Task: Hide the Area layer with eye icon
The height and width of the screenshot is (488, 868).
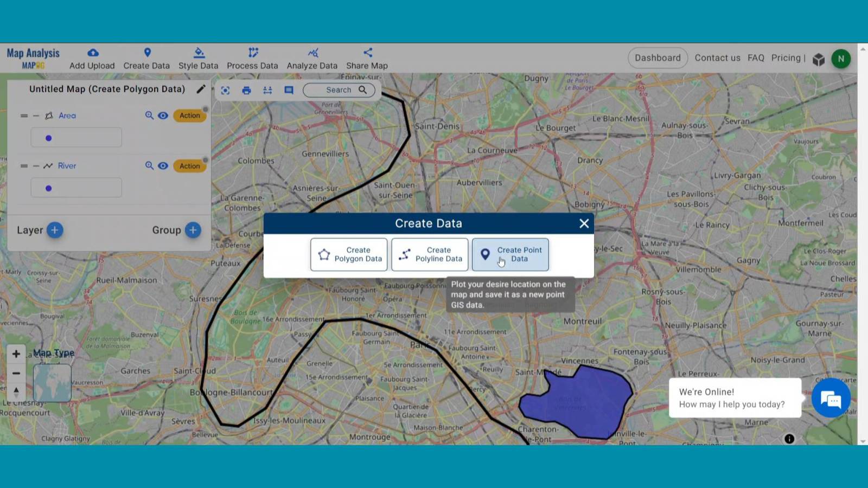Action: (163, 115)
